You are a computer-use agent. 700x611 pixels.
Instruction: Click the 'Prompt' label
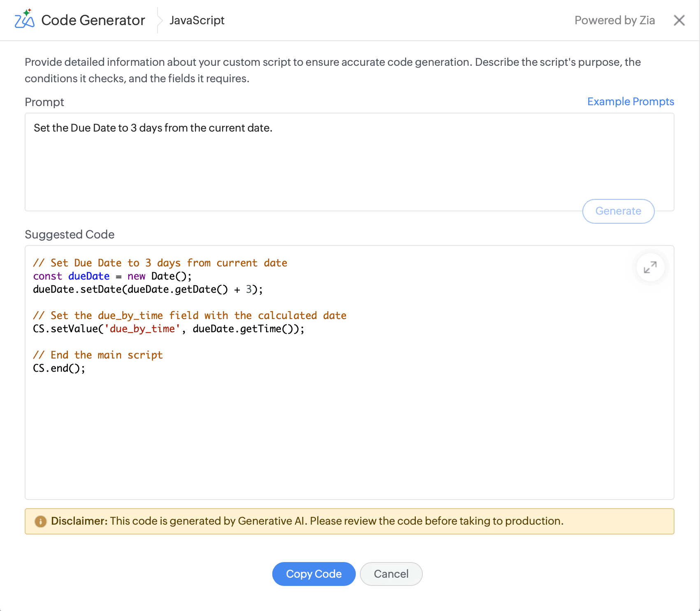click(x=44, y=102)
